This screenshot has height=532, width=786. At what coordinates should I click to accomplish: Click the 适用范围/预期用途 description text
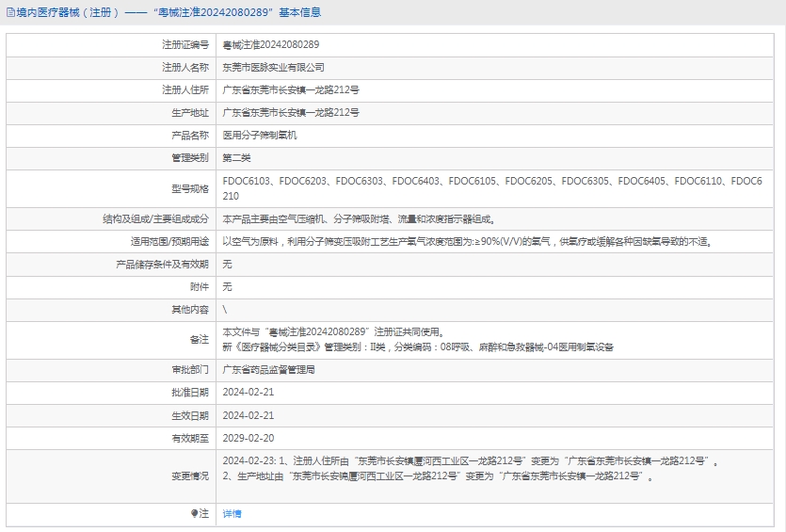coord(467,241)
